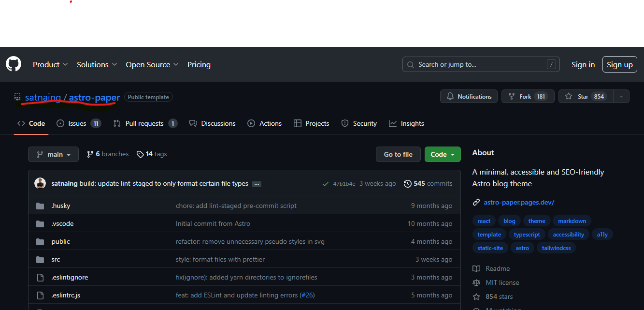Image resolution: width=644 pixels, height=310 pixels.
Task: Open the Product menu dropdown
Action: tap(50, 64)
